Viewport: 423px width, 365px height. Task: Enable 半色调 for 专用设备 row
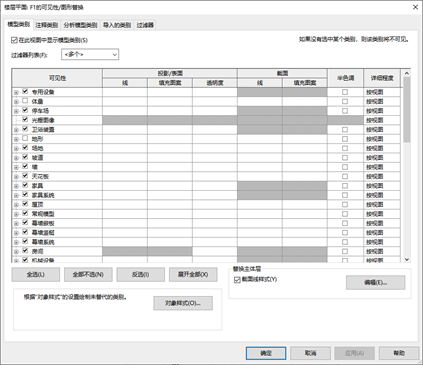pyautogui.click(x=345, y=92)
